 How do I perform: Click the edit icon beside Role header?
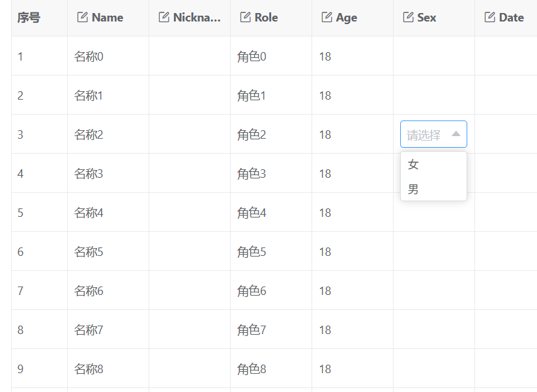click(x=246, y=17)
